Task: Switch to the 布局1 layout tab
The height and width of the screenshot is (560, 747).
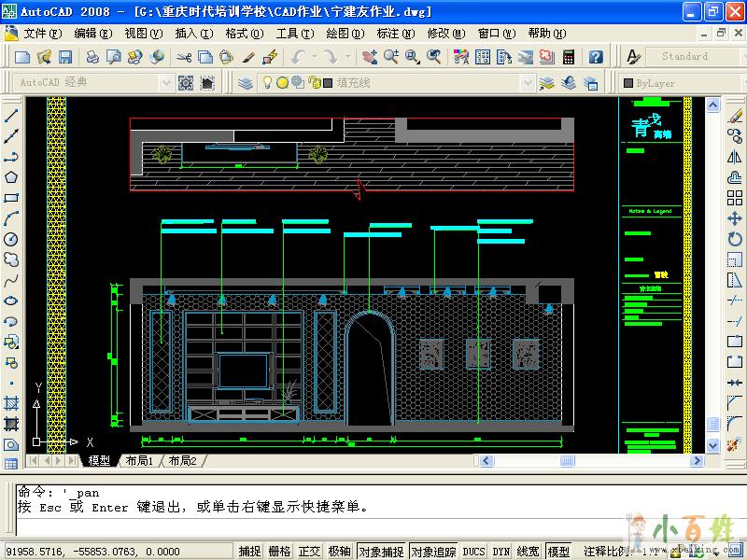Action: tap(138, 461)
